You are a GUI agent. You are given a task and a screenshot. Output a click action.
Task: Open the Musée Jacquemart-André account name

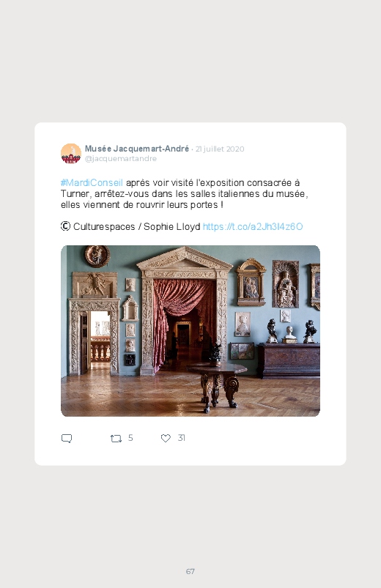coord(136,149)
